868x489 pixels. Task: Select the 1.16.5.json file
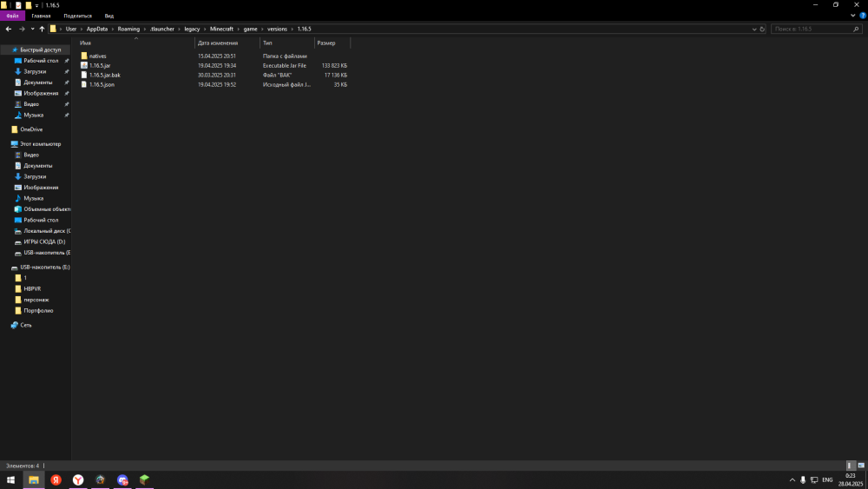pyautogui.click(x=102, y=85)
